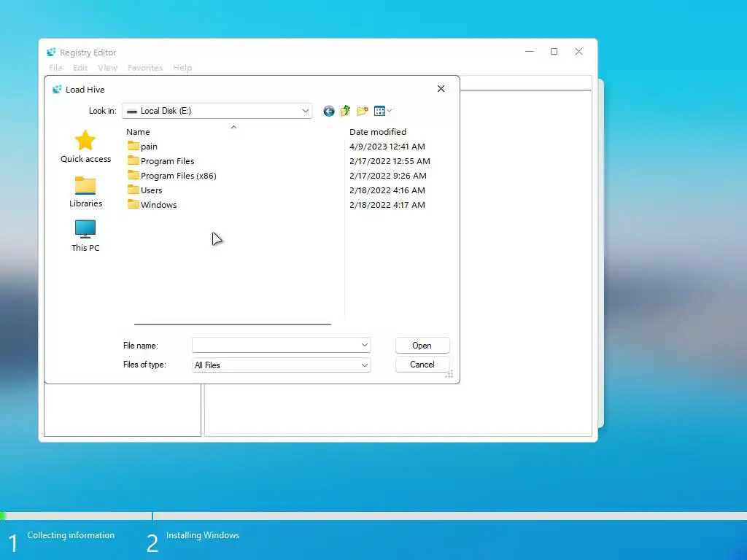Select the Users folder icon
The image size is (747, 560).
pos(133,190)
